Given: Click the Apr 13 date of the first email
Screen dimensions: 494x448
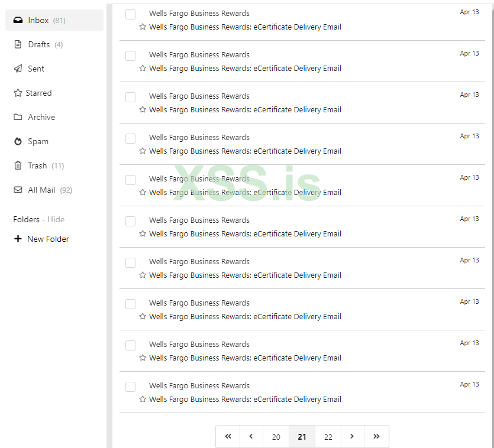Looking at the screenshot, I should [469, 12].
